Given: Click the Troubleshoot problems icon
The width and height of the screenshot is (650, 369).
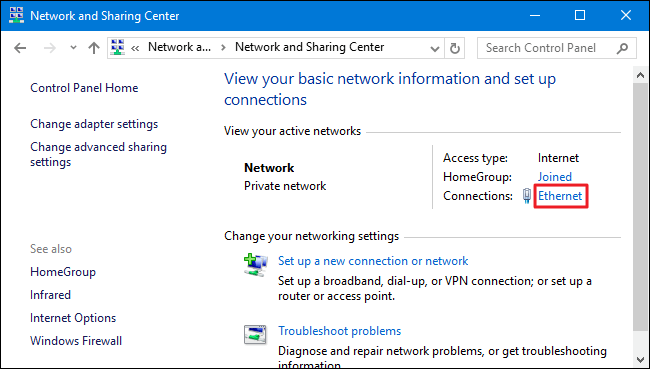Looking at the screenshot, I should (255, 334).
